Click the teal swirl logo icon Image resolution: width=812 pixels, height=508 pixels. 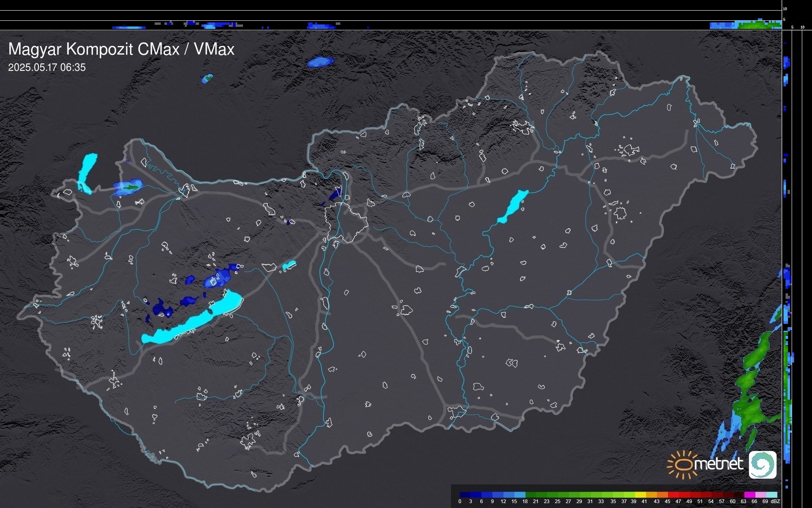(762, 464)
